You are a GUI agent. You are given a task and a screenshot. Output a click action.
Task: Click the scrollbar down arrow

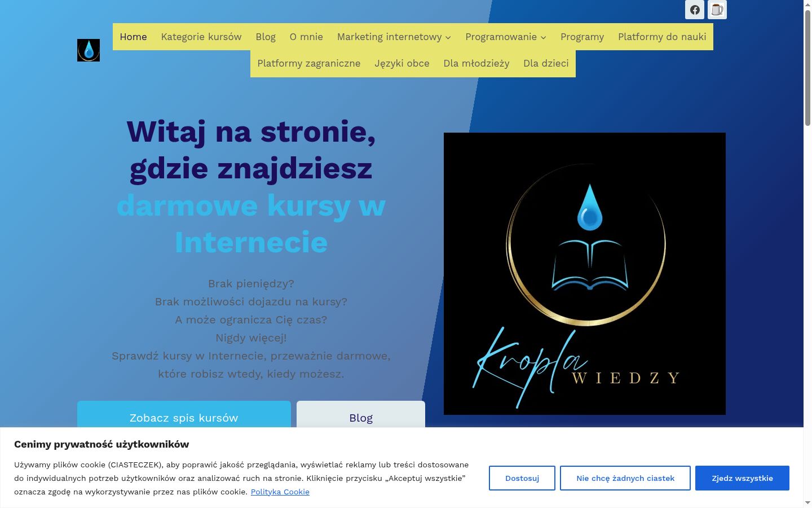807,502
